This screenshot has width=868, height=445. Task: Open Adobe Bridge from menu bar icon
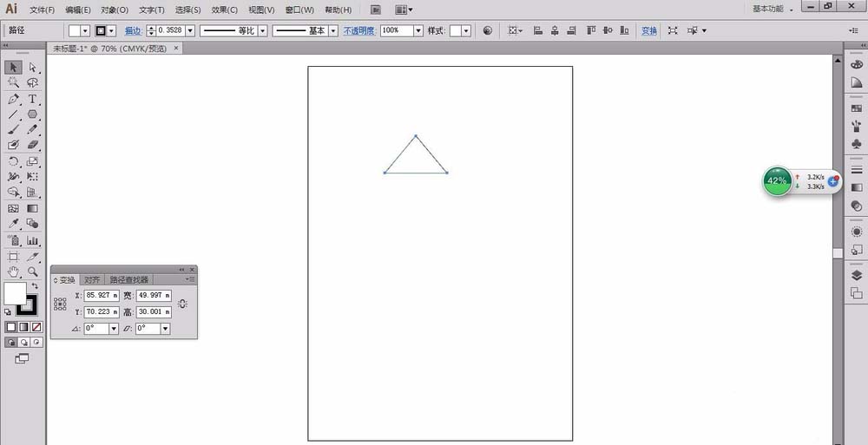(376, 10)
